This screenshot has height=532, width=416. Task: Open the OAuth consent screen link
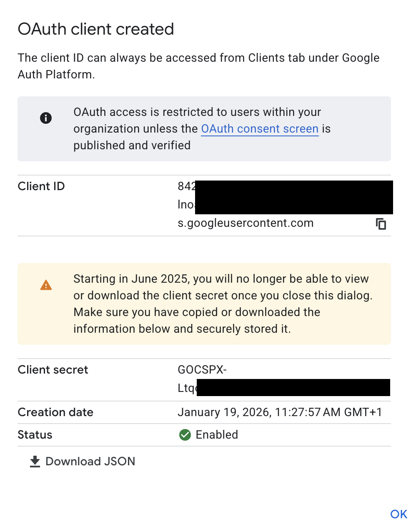[259, 129]
